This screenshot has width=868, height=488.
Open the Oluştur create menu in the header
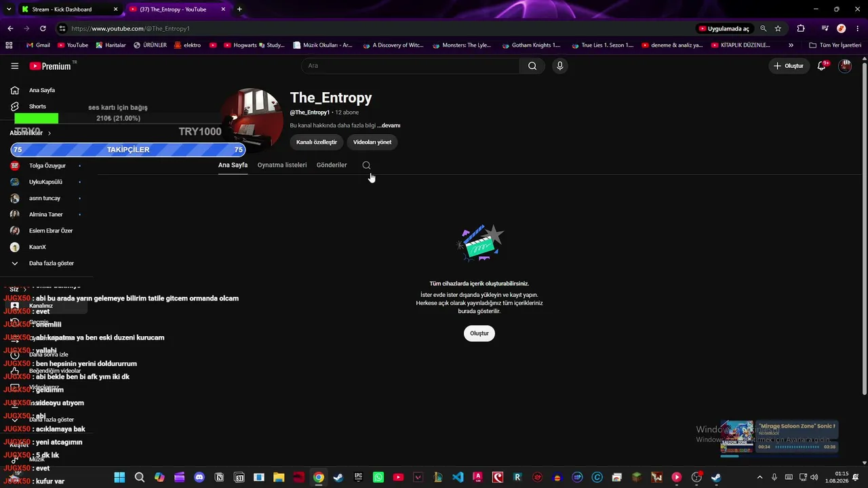789,66
